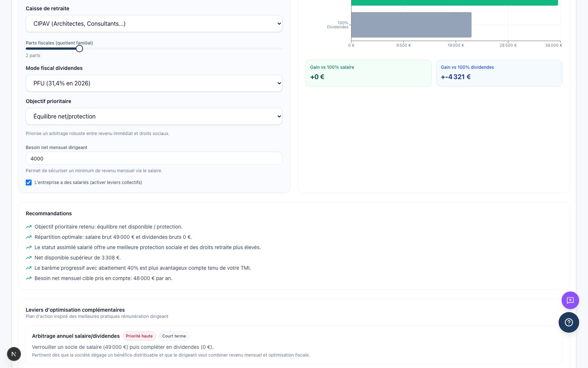This screenshot has width=588, height=368.
Task: Click the Court terme tag
Action: pos(174,336)
